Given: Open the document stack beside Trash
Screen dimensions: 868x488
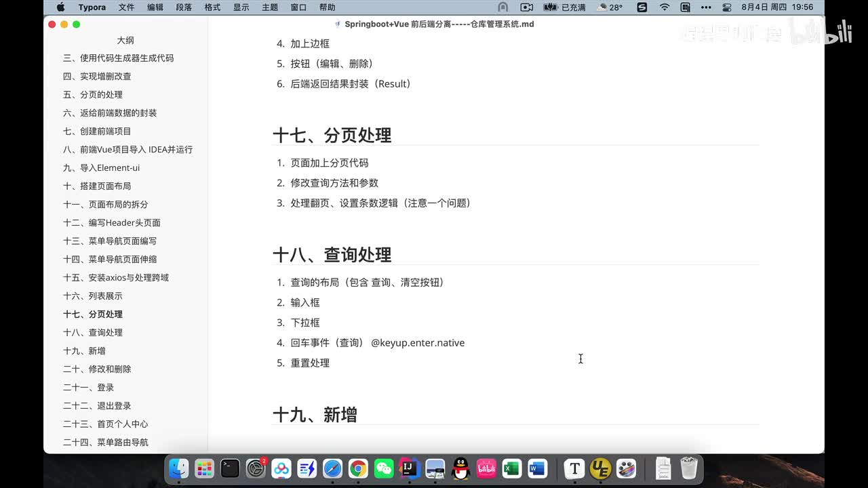Looking at the screenshot, I should tap(663, 468).
